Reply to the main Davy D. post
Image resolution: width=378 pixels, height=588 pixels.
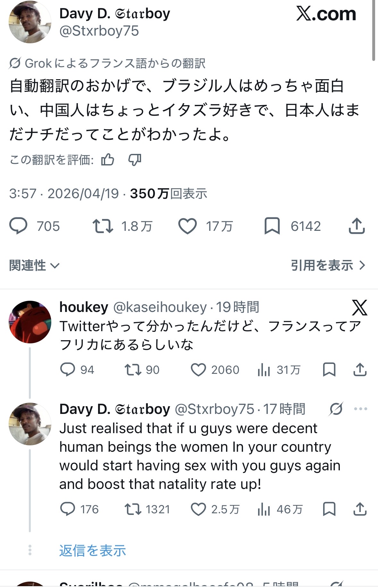[18, 226]
